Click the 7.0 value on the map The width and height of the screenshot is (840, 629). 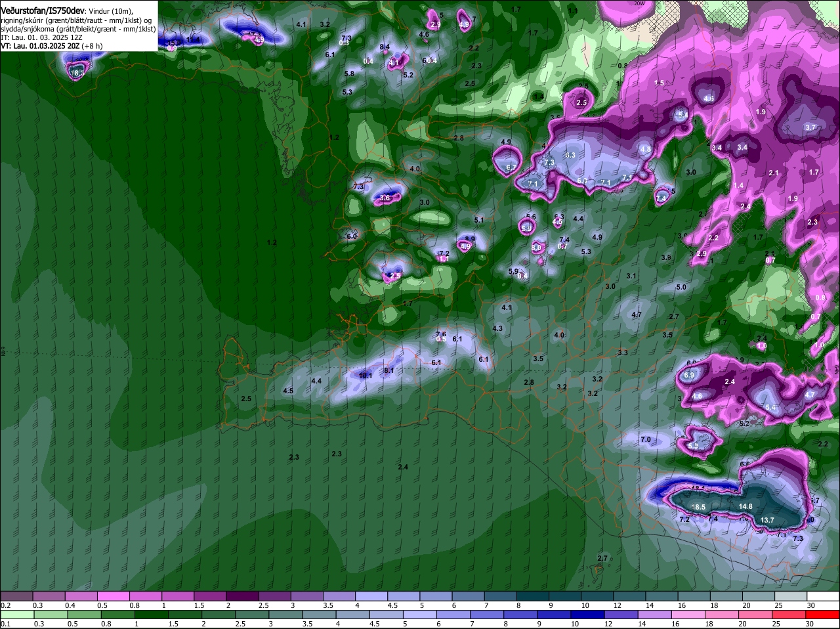point(645,439)
